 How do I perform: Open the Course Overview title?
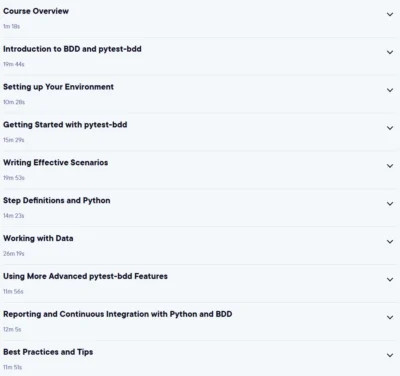tap(36, 11)
